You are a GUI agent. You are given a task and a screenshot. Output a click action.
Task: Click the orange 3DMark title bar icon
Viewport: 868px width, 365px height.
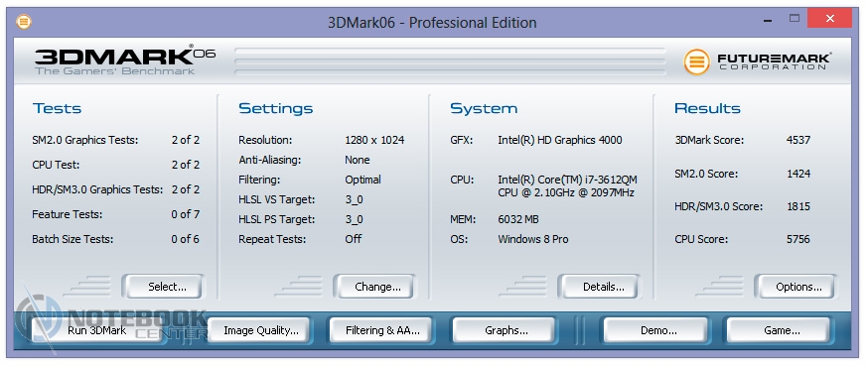pyautogui.click(x=24, y=22)
